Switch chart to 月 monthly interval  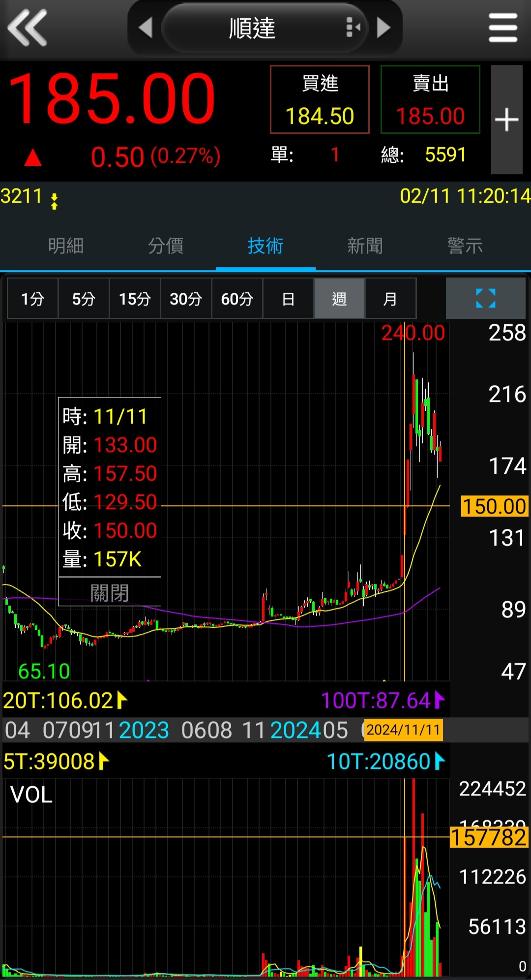pos(390,299)
